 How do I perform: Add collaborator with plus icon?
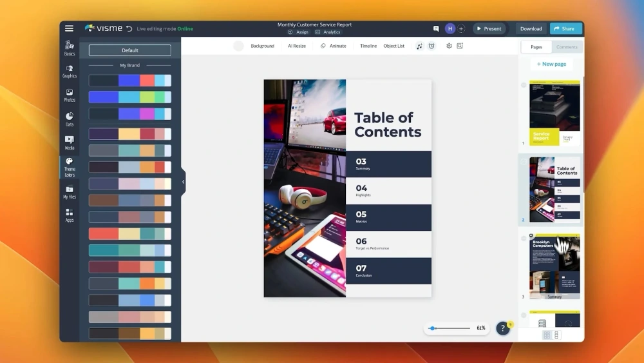click(461, 29)
